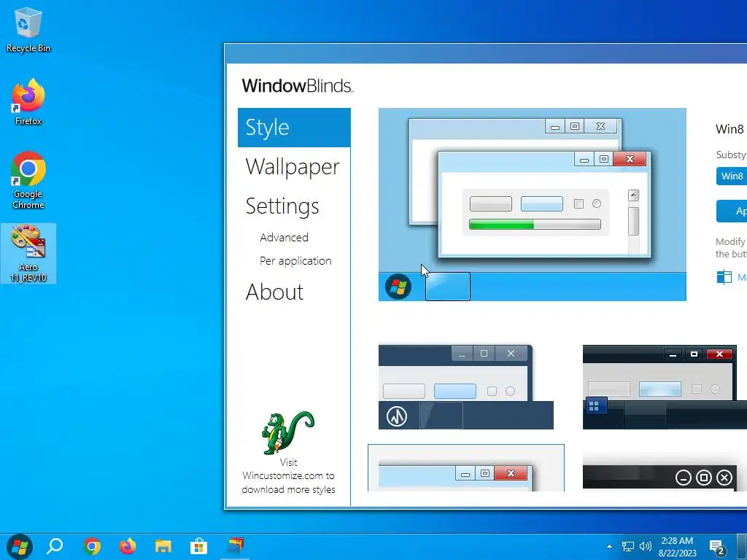Open the Recycle Bin desktop icon
The image size is (747, 560).
click(28, 29)
